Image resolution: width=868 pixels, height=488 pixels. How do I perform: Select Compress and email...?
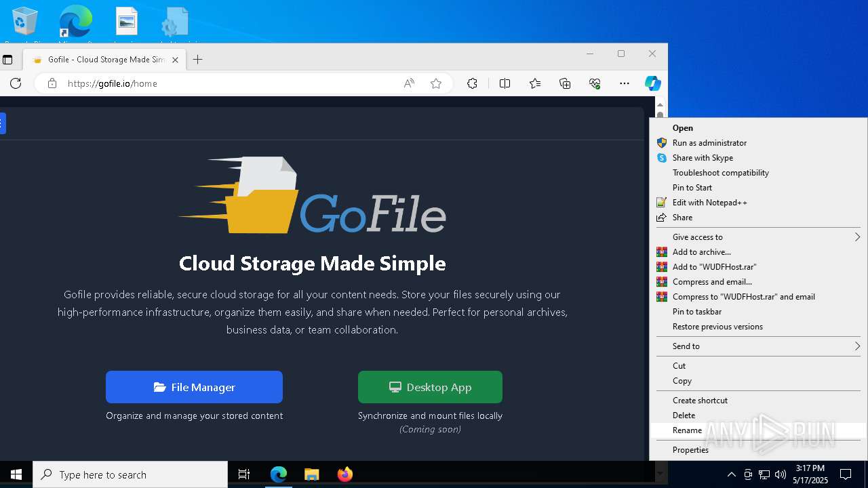(x=758, y=282)
